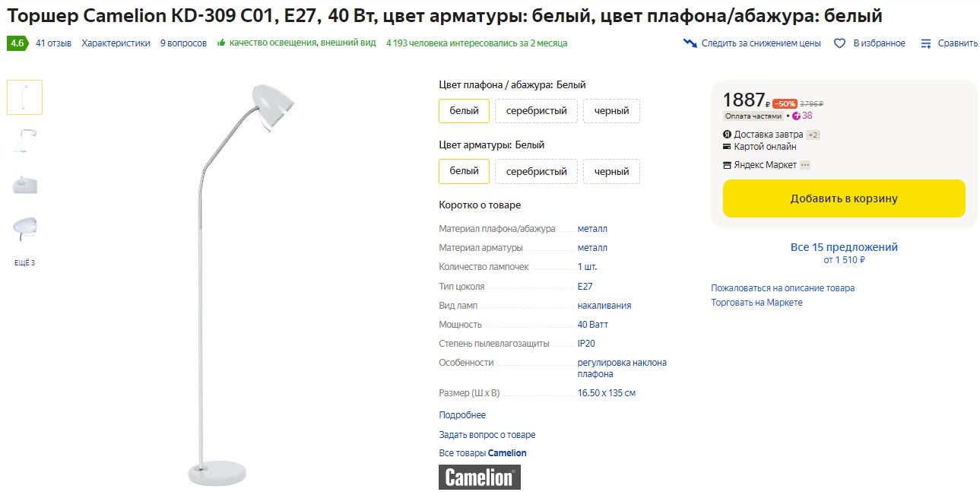Click the price drop tracking icon
Viewport: 980px width, 492px height.
coord(690,43)
